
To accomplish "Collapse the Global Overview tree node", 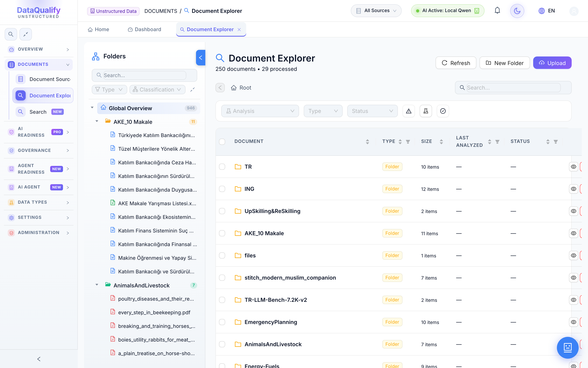I will (x=92, y=107).
